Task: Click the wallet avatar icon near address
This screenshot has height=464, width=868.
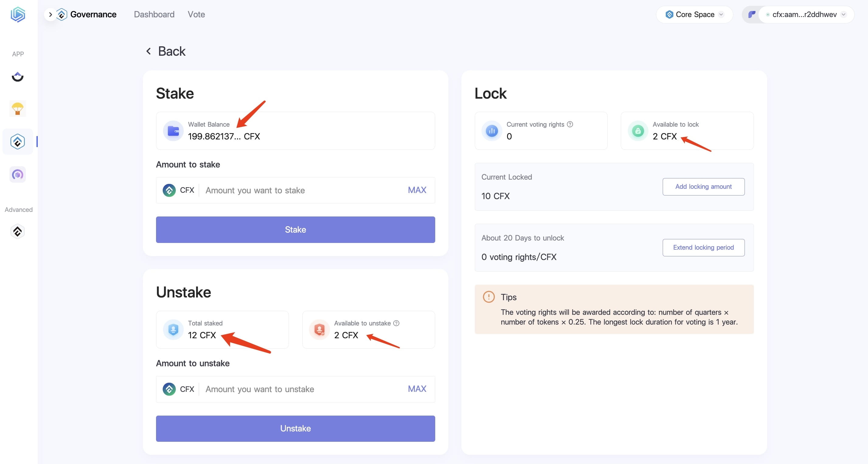Action: point(752,15)
